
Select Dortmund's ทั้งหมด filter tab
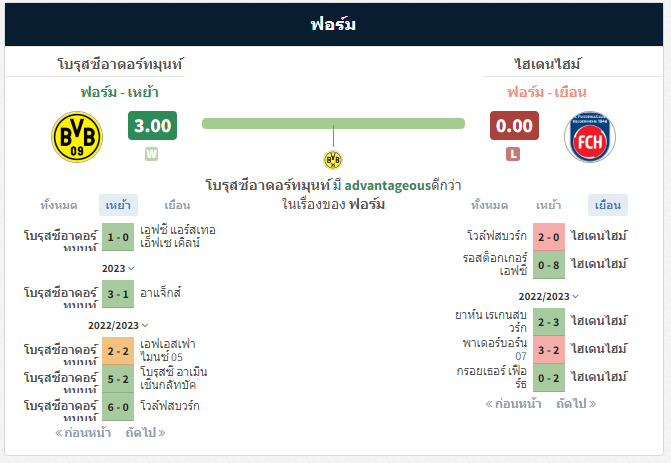(x=59, y=205)
